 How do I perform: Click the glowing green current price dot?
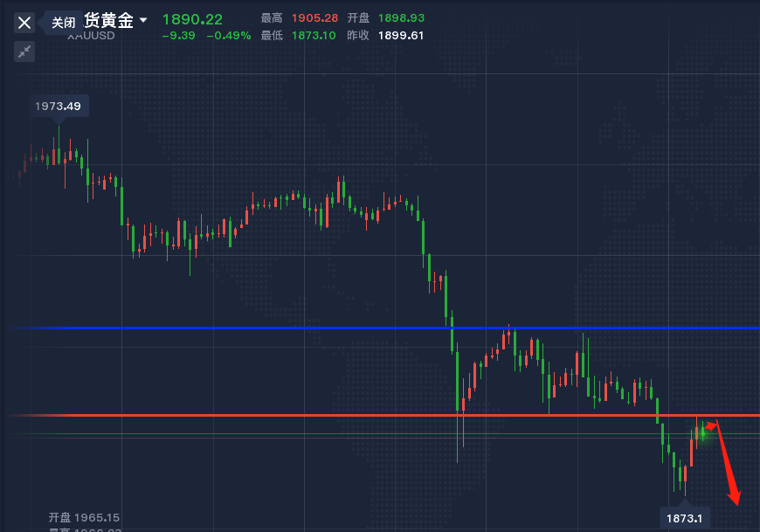tap(702, 432)
